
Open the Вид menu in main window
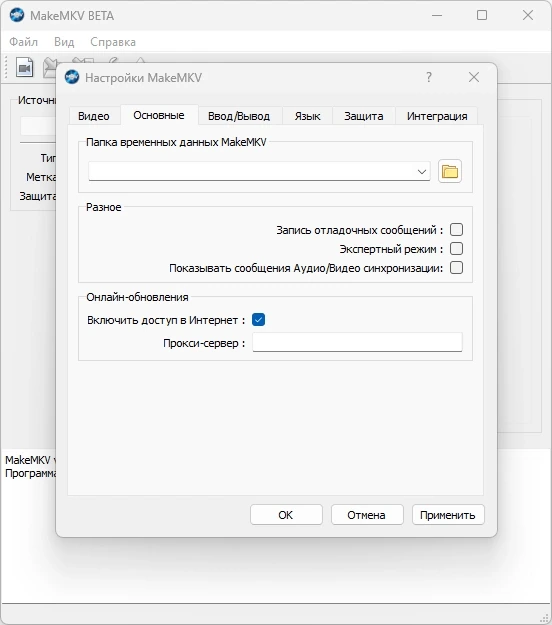pyautogui.click(x=64, y=42)
